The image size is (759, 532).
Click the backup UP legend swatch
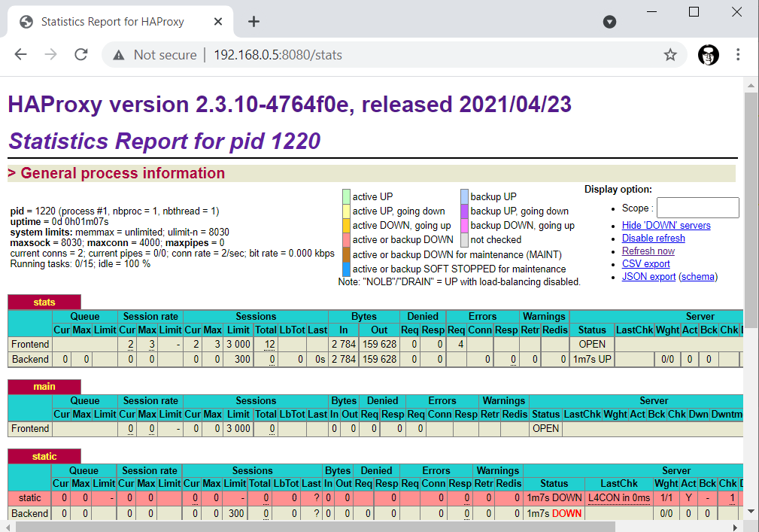click(464, 196)
